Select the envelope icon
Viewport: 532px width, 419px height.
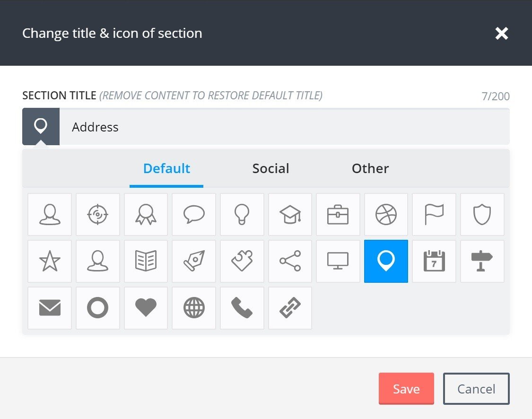click(49, 308)
